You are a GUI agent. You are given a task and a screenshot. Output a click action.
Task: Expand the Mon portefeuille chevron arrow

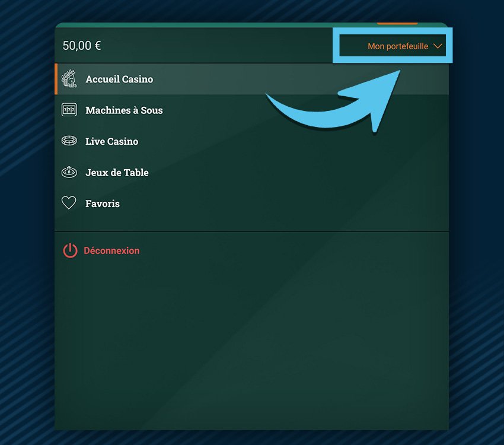point(438,46)
